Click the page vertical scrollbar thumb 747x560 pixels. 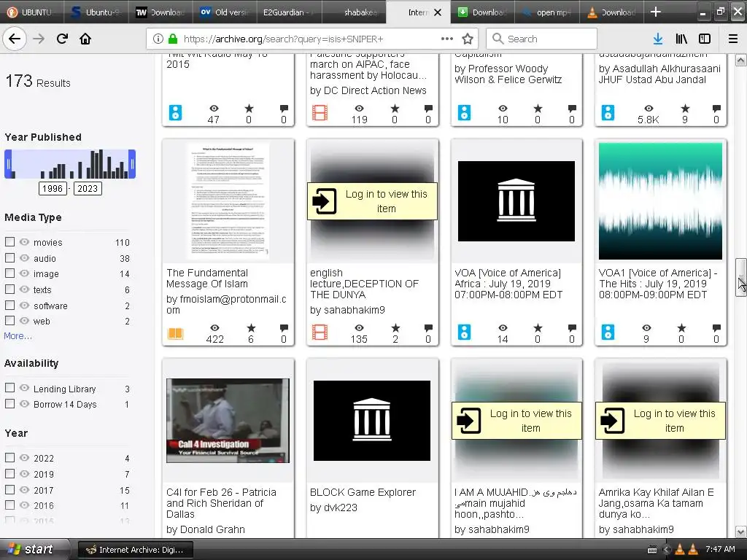coord(740,277)
